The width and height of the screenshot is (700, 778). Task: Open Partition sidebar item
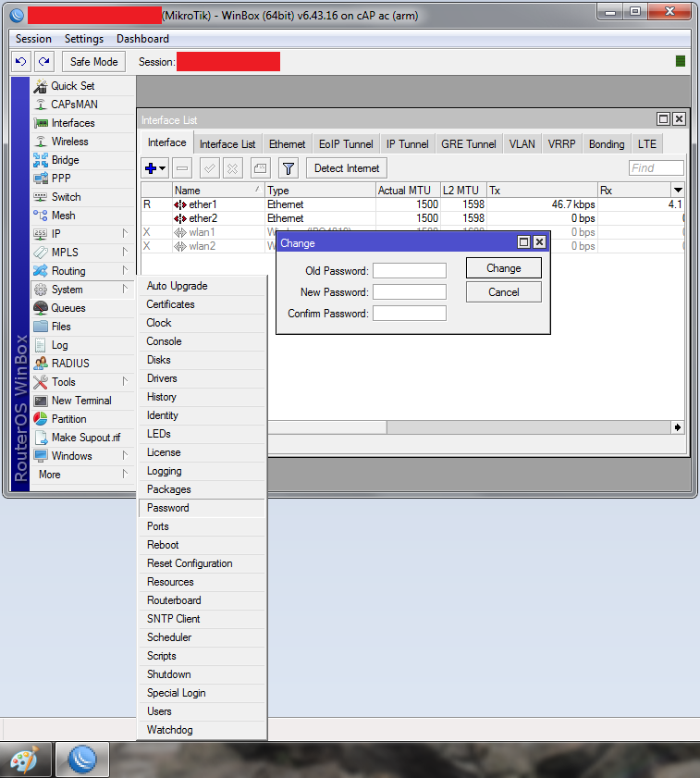pyautogui.click(x=82, y=419)
